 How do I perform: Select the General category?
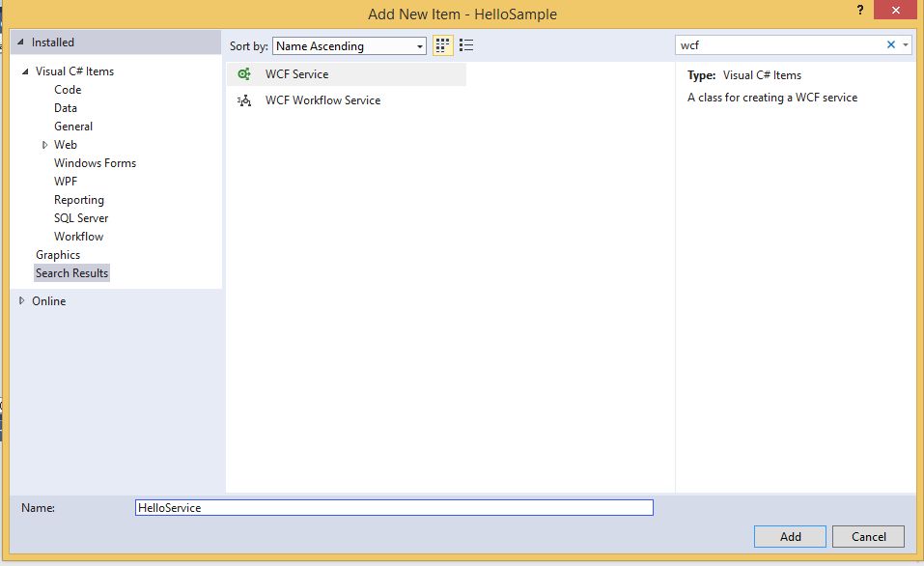tap(73, 127)
